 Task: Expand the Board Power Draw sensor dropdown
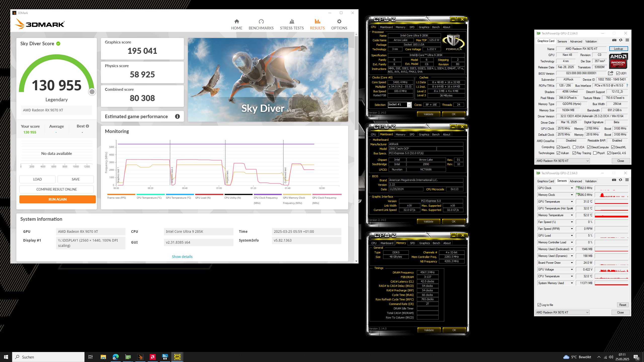[572, 263]
